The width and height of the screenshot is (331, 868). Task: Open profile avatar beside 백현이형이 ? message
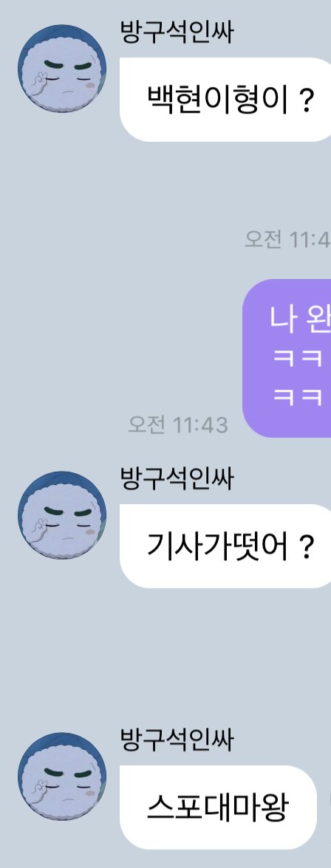point(61,69)
